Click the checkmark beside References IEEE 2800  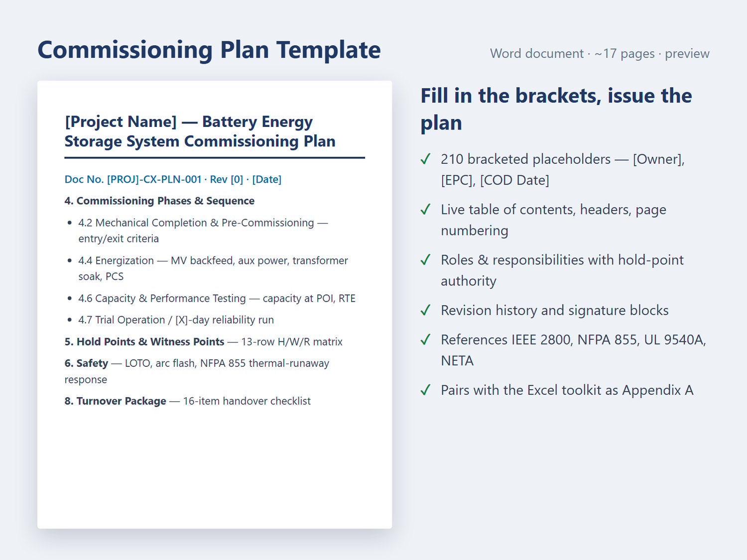point(425,339)
